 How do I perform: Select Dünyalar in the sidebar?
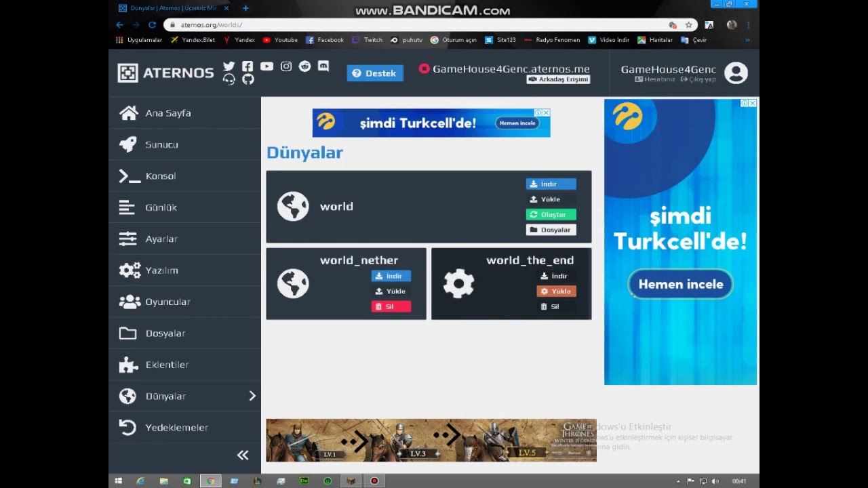[x=184, y=396]
